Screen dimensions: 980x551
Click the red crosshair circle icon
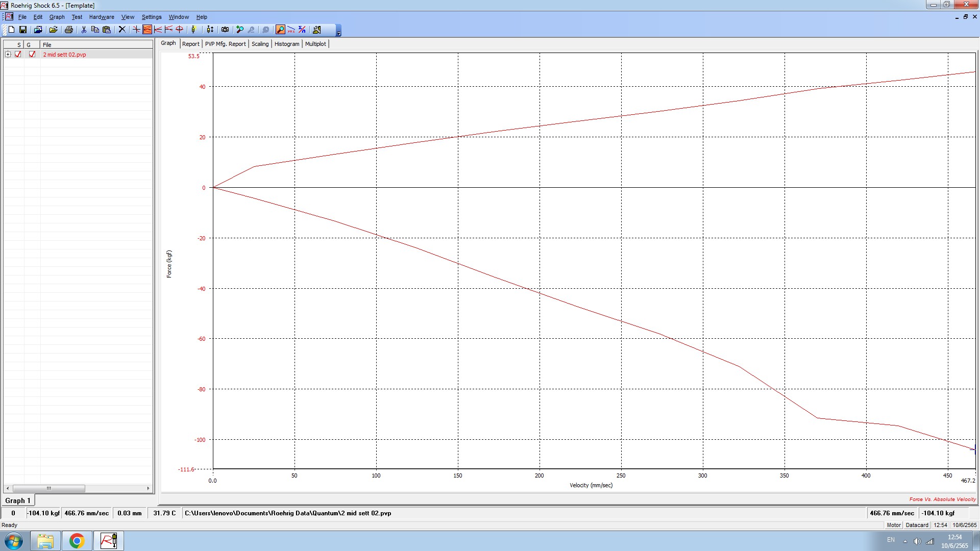tap(180, 30)
